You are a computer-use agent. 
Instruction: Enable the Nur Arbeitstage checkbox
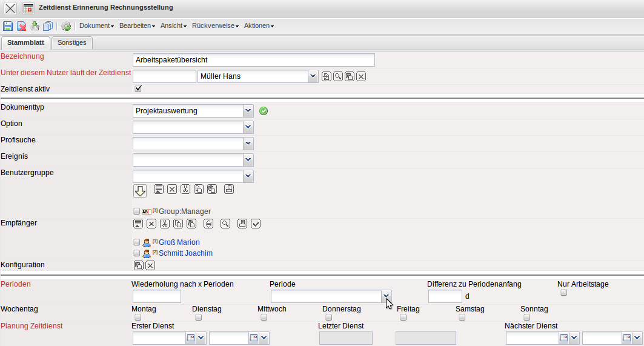click(563, 292)
